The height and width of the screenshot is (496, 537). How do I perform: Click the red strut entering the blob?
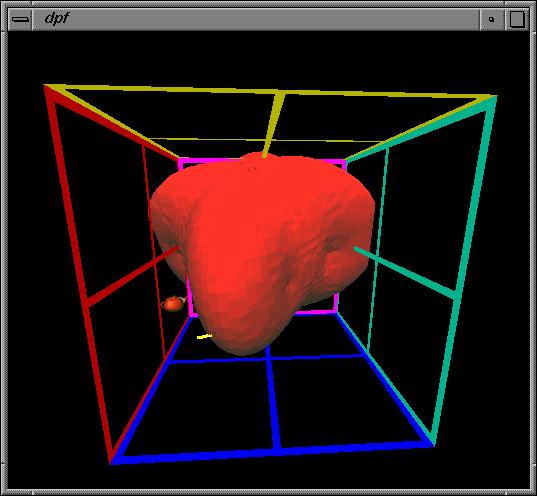click(x=132, y=276)
